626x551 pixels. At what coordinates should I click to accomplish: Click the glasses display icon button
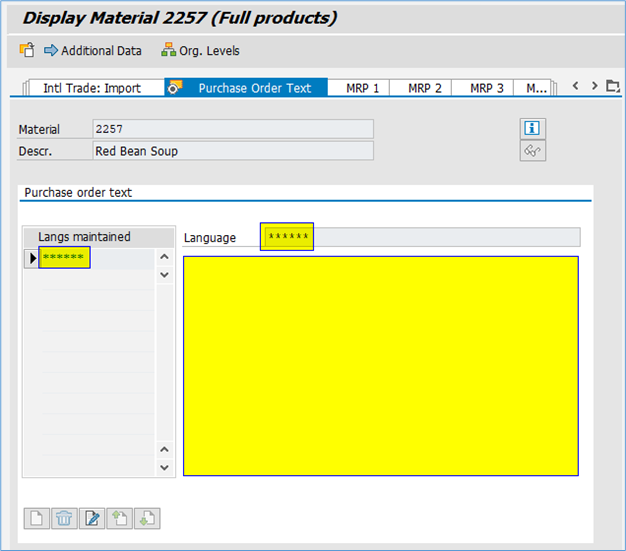pos(533,151)
